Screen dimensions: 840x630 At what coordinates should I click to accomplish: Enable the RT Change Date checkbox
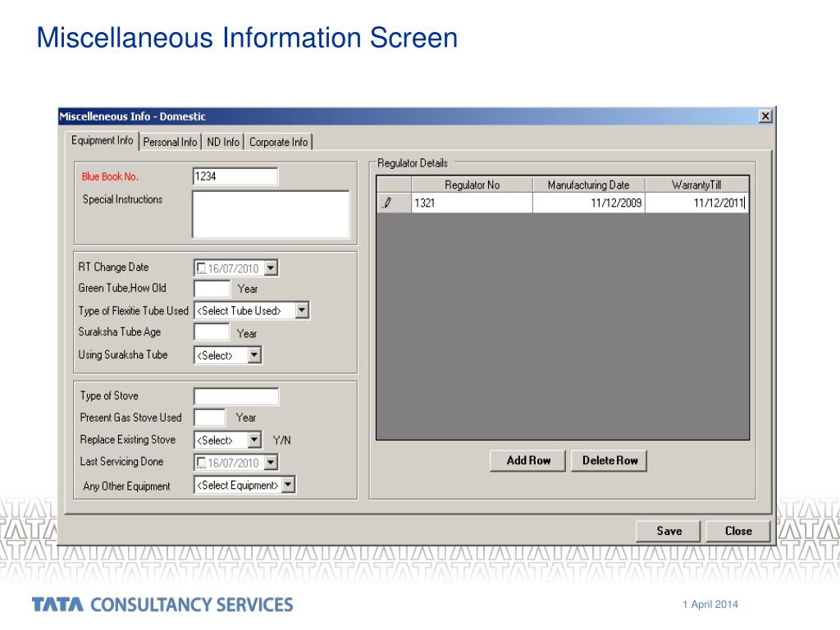click(201, 268)
